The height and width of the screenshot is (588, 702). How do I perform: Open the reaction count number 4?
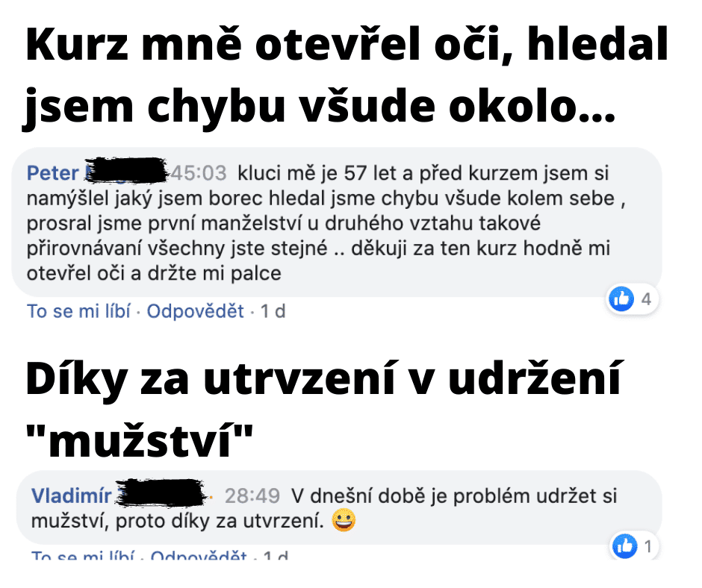click(646, 299)
